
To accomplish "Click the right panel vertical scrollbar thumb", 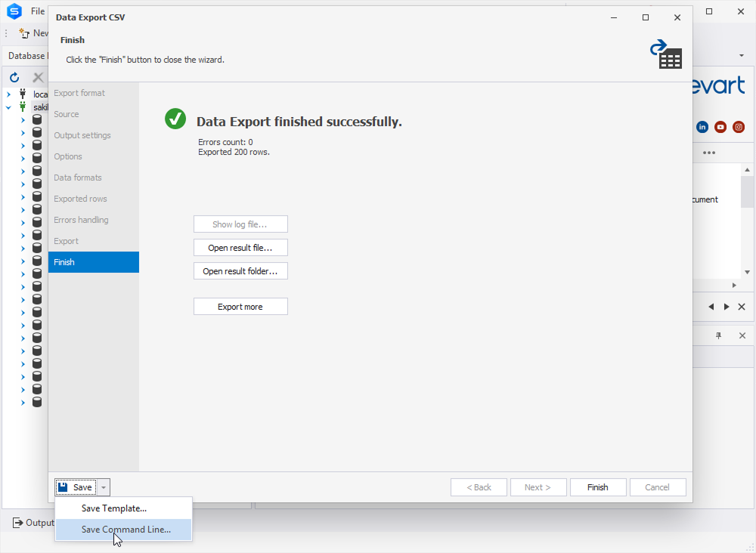I will [747, 192].
